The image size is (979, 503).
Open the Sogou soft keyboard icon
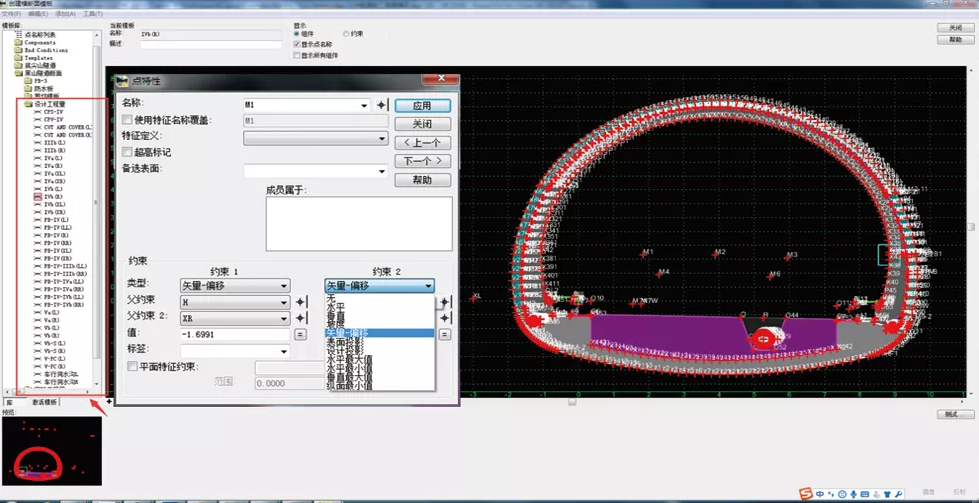[864, 494]
